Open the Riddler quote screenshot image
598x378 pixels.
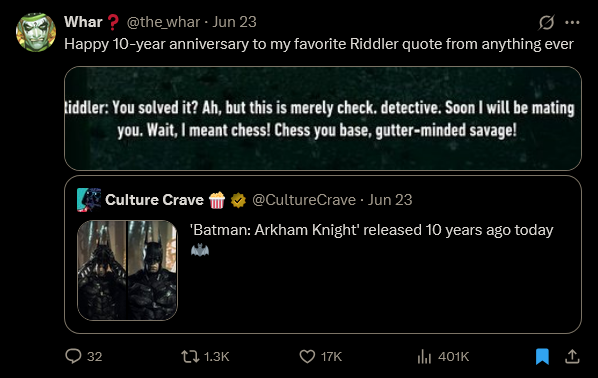(323, 118)
